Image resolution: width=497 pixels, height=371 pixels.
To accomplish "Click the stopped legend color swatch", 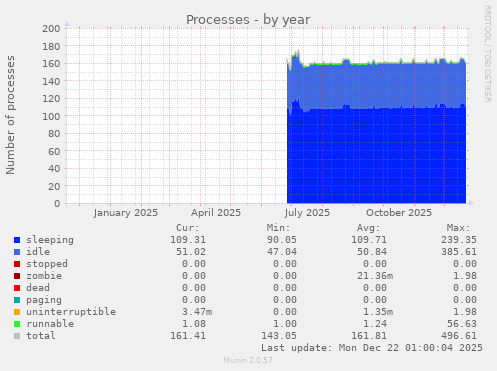I will [x=17, y=264].
